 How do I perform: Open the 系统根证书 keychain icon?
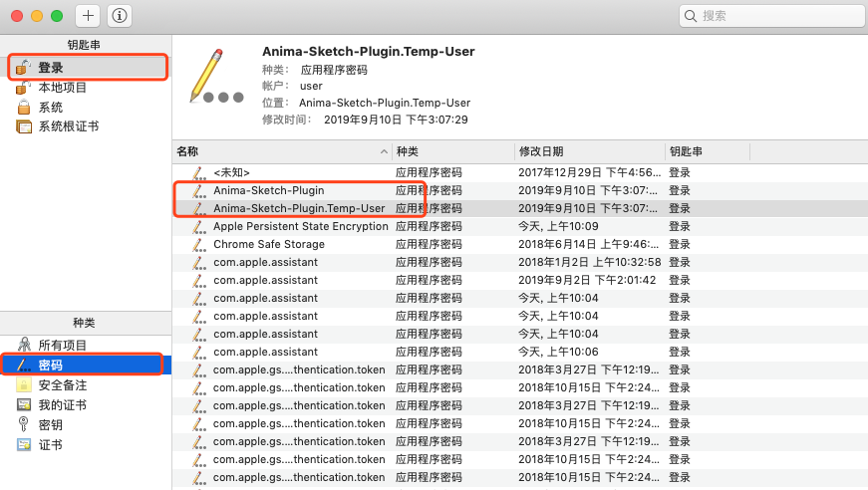[x=24, y=126]
